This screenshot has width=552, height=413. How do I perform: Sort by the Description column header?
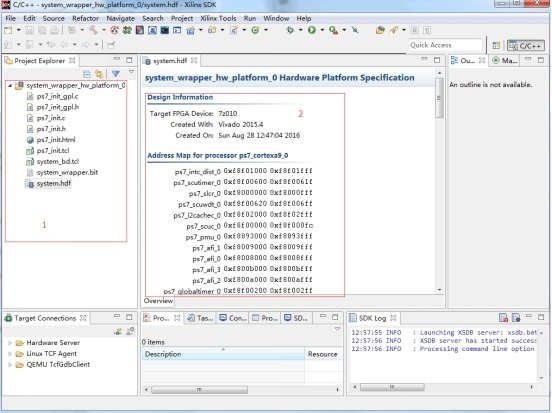pos(223,354)
